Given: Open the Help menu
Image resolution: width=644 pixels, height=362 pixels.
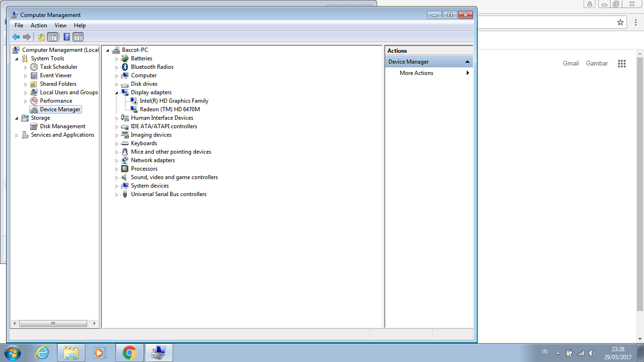Looking at the screenshot, I should [80, 25].
